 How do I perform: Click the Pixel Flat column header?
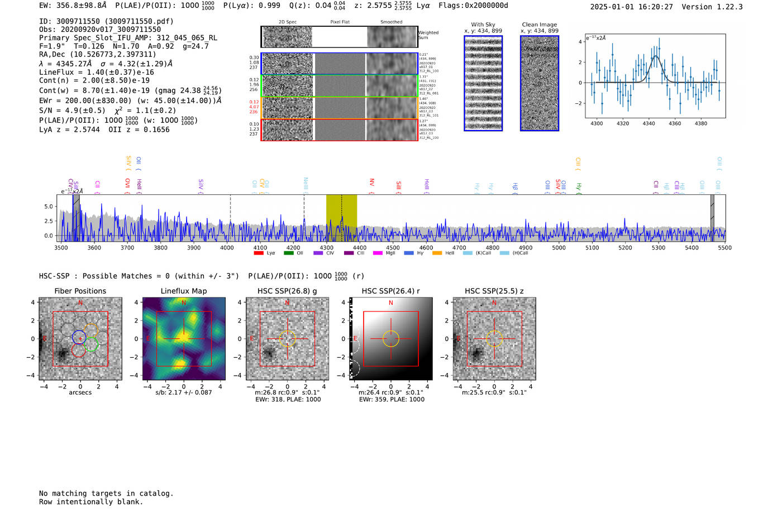tap(340, 22)
